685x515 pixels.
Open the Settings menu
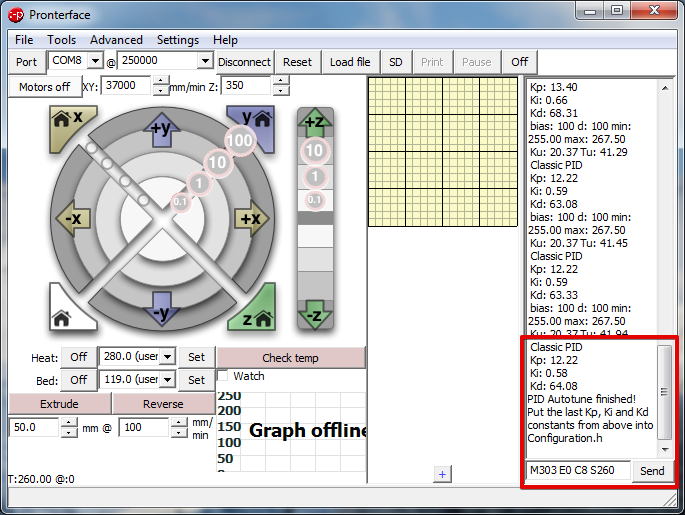point(178,40)
